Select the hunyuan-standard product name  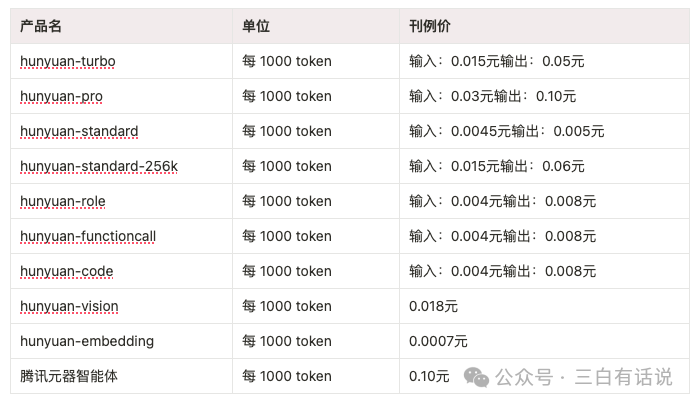coord(79,131)
